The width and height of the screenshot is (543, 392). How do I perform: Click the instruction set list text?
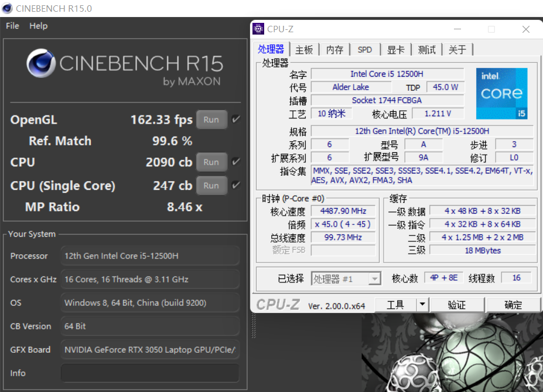coord(422,176)
